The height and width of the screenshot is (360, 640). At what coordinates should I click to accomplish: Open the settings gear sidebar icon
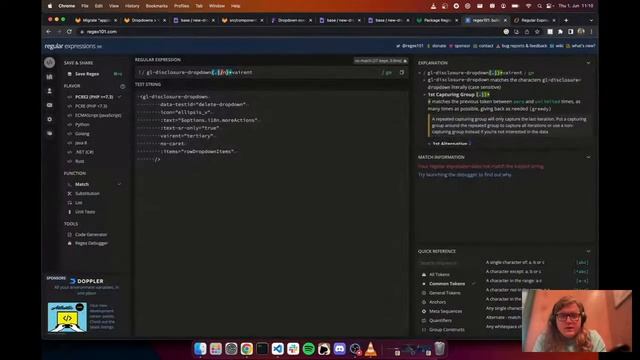(49, 119)
